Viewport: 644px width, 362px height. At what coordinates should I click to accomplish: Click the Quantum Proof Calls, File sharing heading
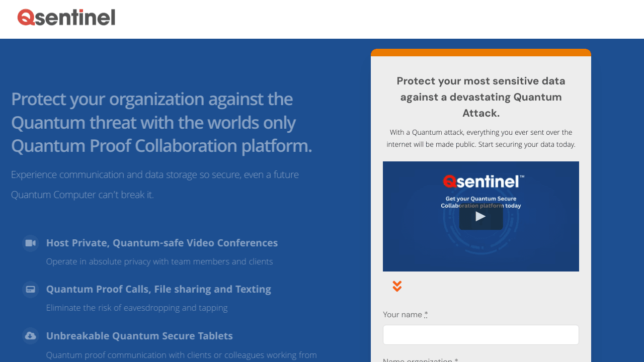pos(158,289)
